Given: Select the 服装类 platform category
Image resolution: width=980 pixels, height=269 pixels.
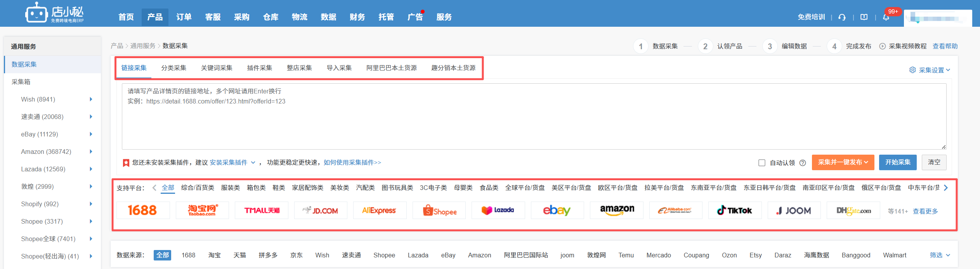Looking at the screenshot, I should click(231, 188).
